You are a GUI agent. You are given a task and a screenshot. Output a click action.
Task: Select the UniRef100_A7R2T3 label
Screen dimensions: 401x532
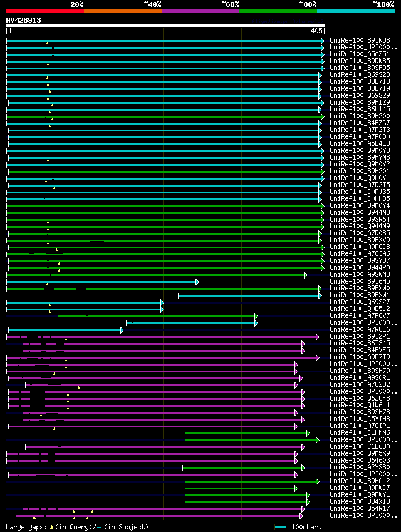pos(360,130)
